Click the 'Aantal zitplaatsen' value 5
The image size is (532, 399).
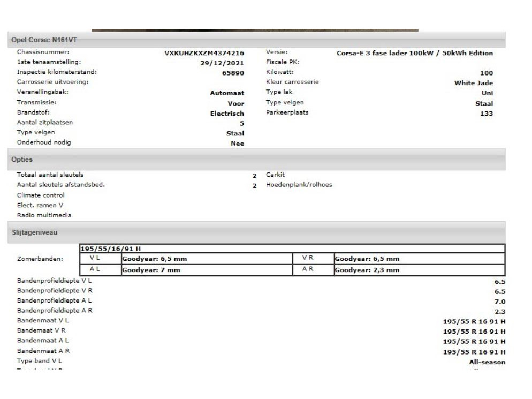[x=242, y=124]
